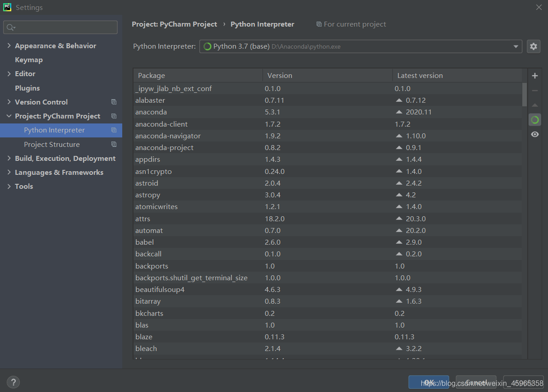
Task: Toggle show early releases eye icon
Action: (x=535, y=134)
